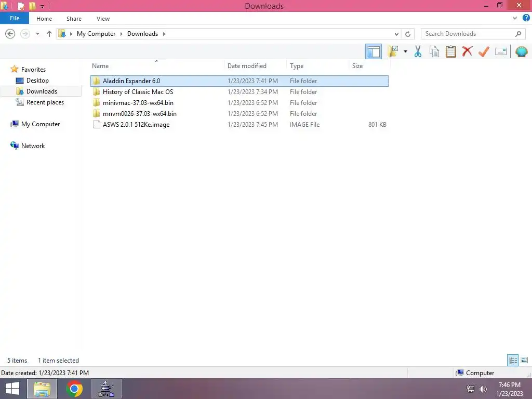Select Downloads in the navigation pane
532x399 pixels.
pyautogui.click(x=42, y=91)
